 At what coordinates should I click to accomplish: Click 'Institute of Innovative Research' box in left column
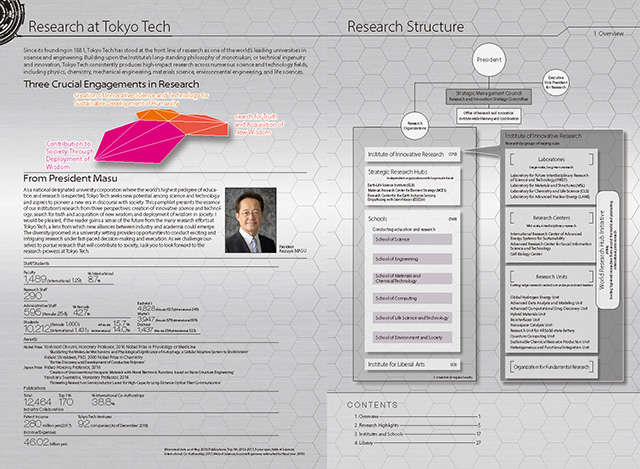coord(412,154)
